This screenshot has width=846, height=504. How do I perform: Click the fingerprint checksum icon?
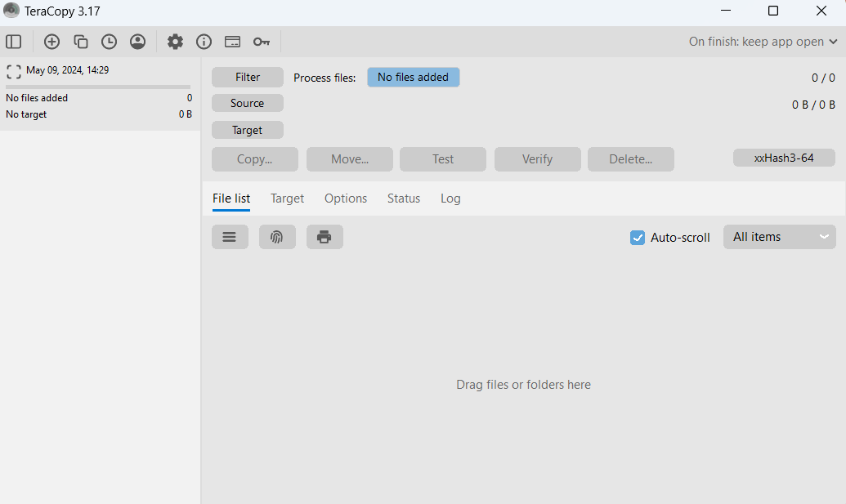277,237
